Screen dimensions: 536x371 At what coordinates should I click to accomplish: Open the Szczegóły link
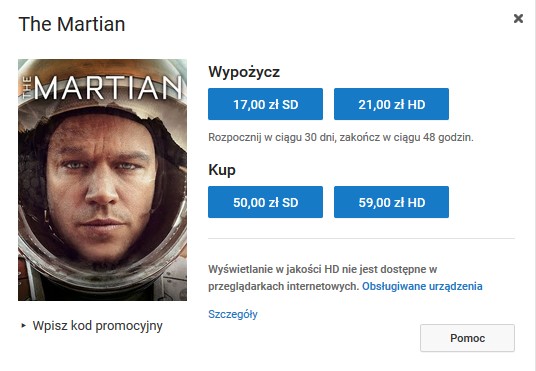(x=233, y=314)
